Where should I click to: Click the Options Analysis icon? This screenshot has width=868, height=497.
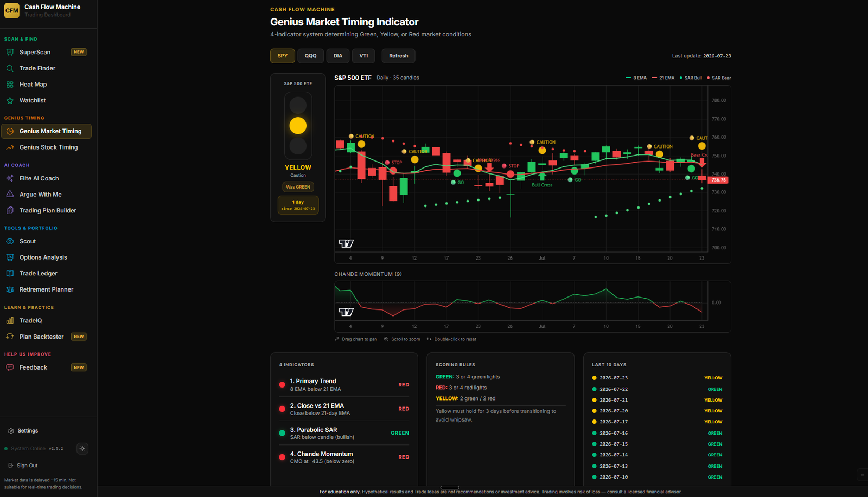[x=10, y=257]
